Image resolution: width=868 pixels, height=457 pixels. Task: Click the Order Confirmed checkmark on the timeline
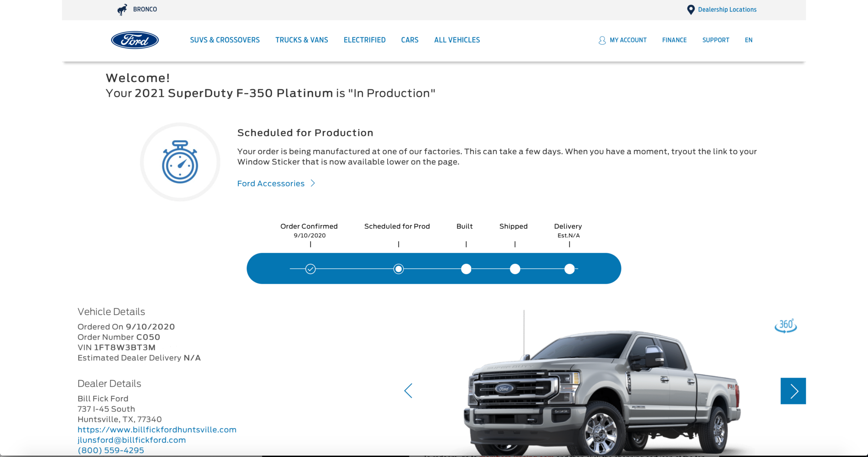(x=309, y=268)
